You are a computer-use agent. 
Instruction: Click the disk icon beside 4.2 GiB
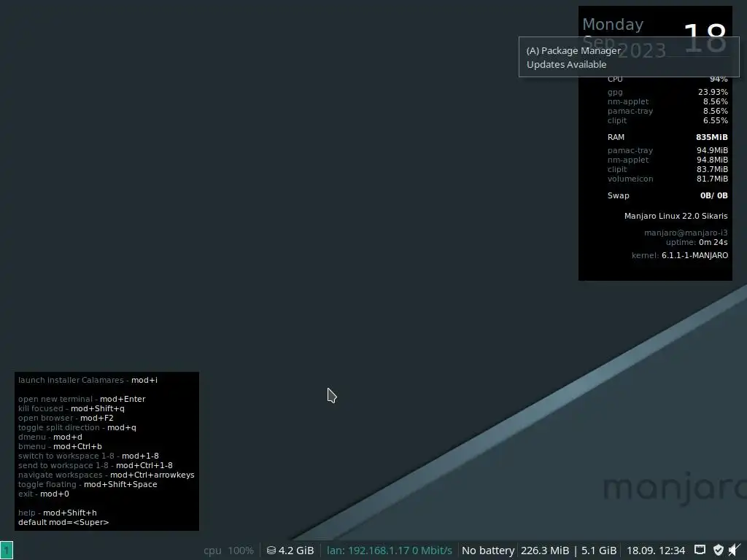[271, 551]
